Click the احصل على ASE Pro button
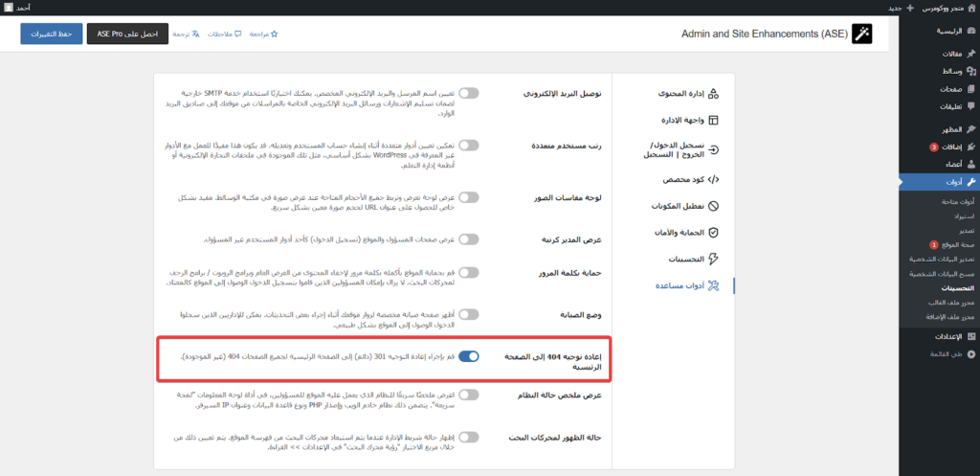 [x=128, y=34]
